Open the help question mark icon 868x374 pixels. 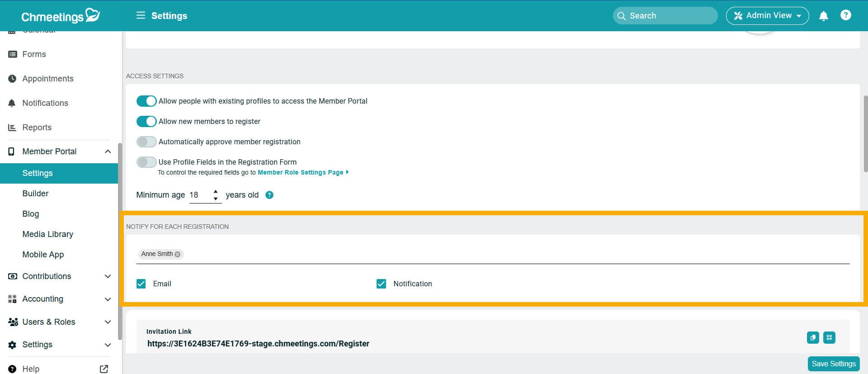click(x=845, y=15)
